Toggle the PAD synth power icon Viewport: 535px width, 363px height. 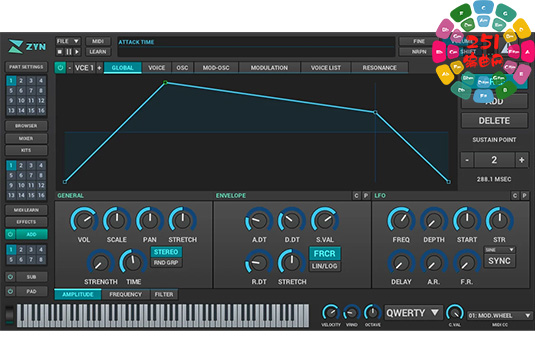[10, 291]
